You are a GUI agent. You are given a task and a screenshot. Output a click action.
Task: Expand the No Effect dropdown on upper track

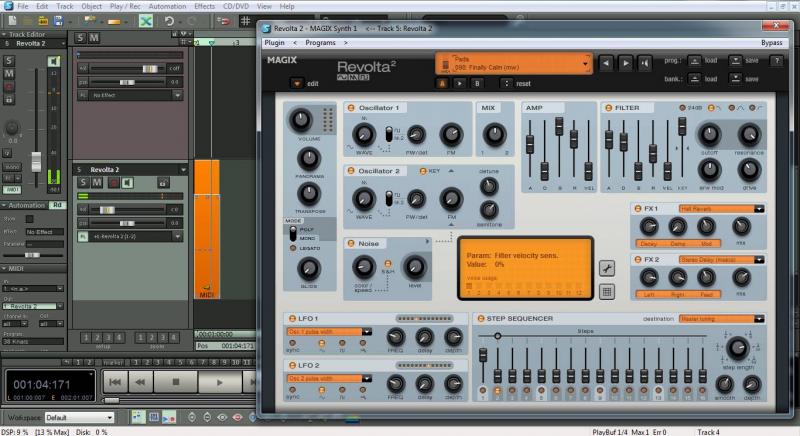click(x=177, y=95)
